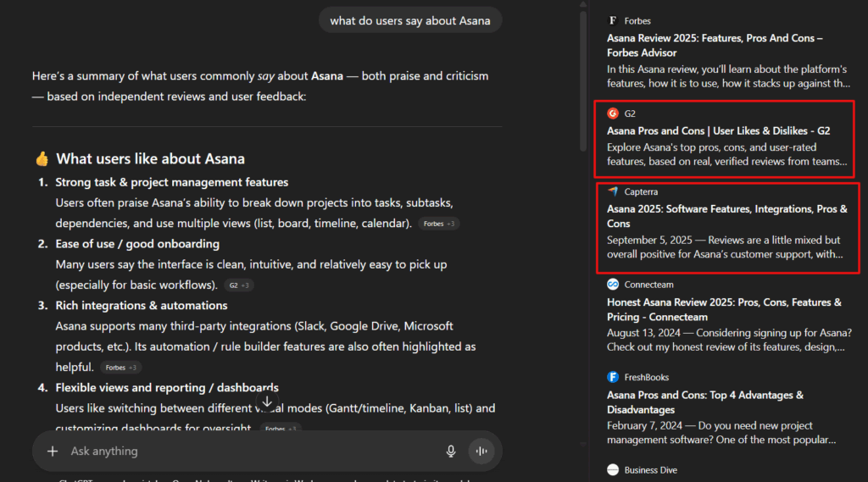
Task: Expand the Forbes +3 citation chip under item 1
Action: [x=439, y=224]
